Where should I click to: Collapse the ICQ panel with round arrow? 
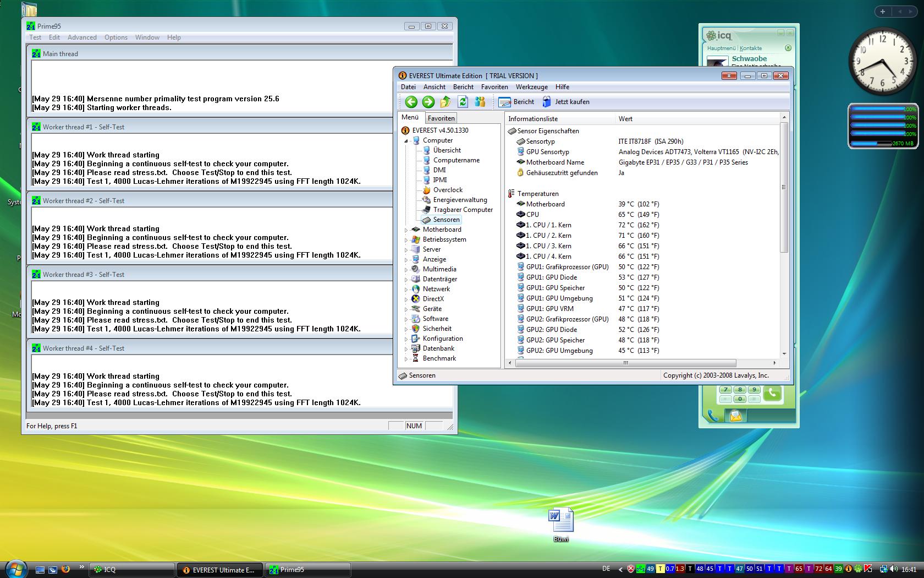[x=788, y=48]
